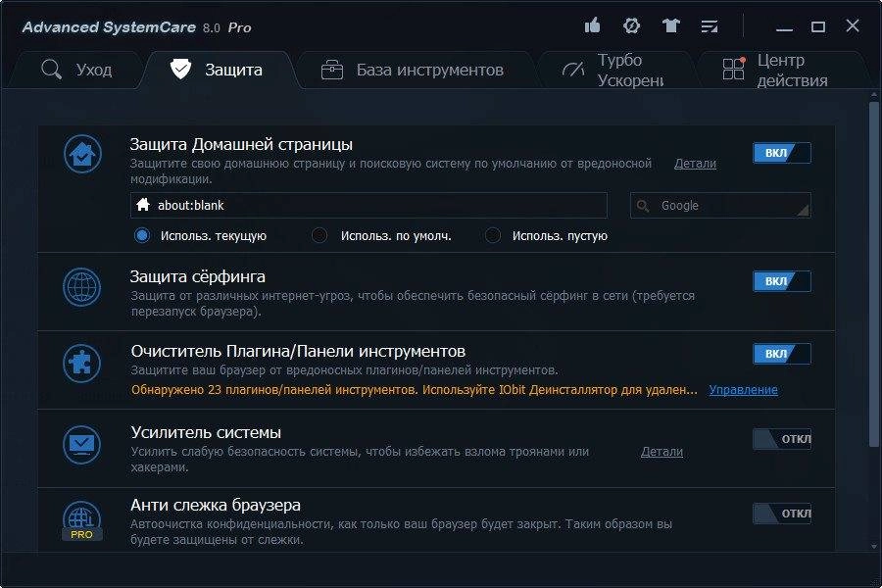Click the Защита сёрфинга heading

tap(197, 276)
